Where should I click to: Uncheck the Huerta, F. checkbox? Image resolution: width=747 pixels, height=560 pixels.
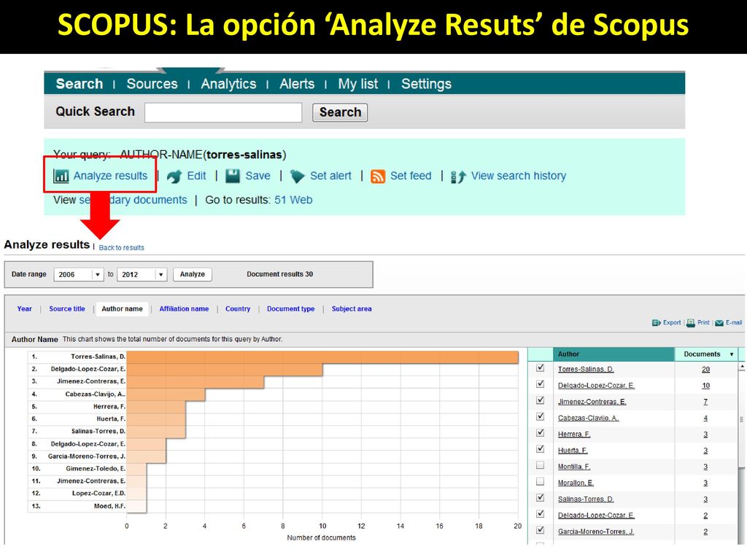541,448
